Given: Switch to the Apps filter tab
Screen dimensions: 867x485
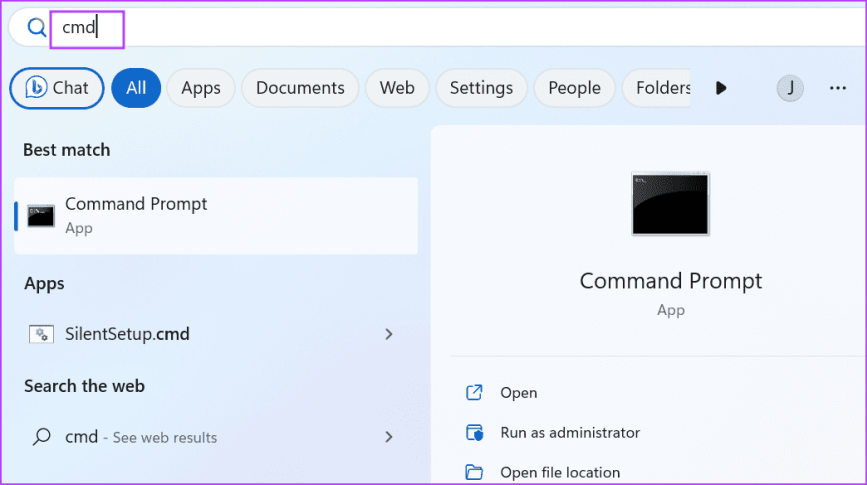Looking at the screenshot, I should click(200, 88).
